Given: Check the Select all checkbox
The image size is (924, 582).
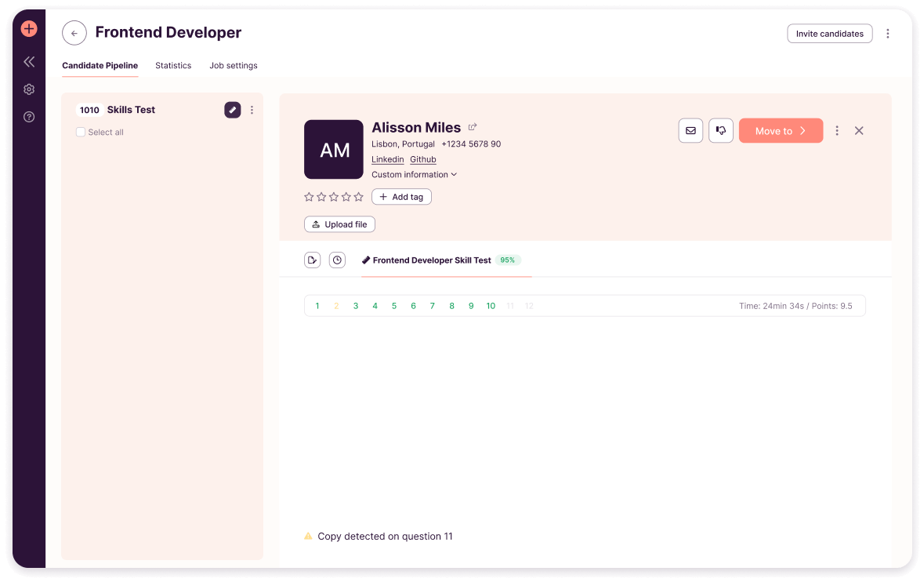Looking at the screenshot, I should tap(81, 133).
